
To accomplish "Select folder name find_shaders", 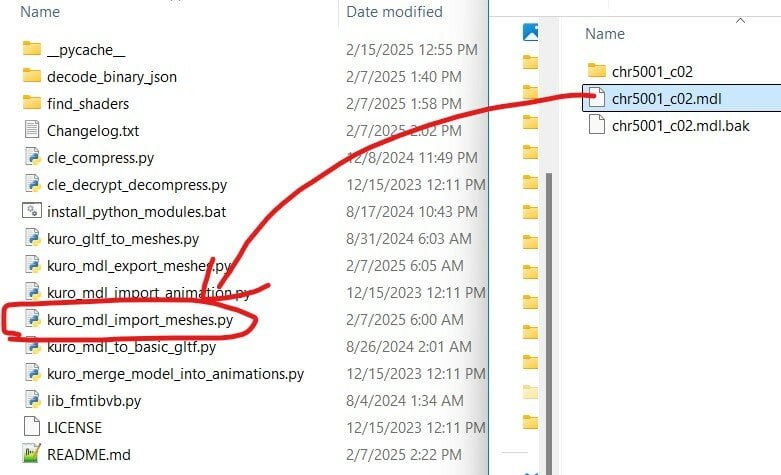I will pyautogui.click(x=88, y=104).
